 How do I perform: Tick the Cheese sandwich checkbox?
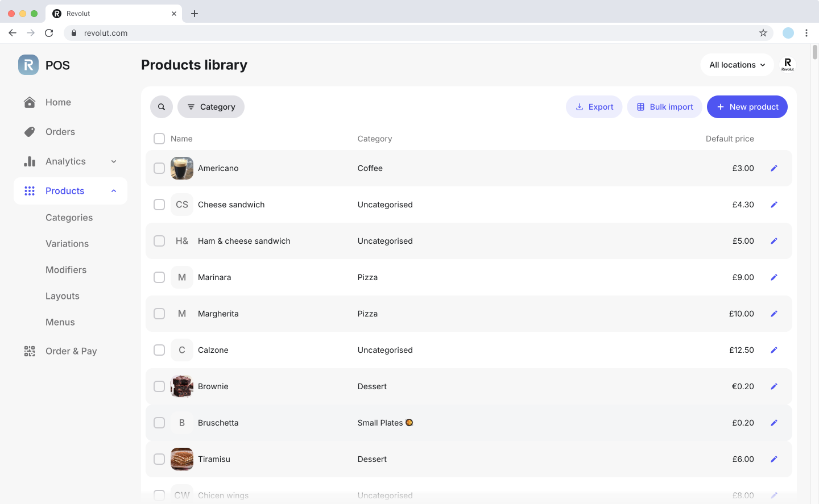[159, 205]
